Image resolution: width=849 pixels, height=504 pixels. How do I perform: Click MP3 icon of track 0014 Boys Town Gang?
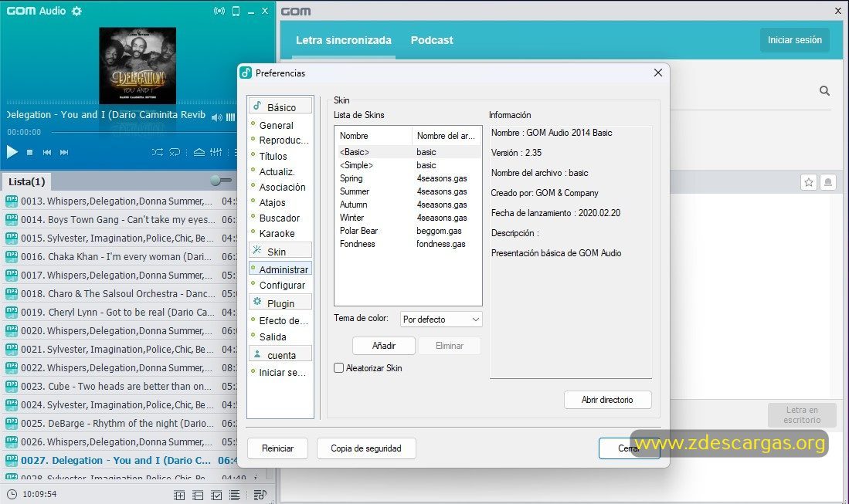[x=12, y=219]
